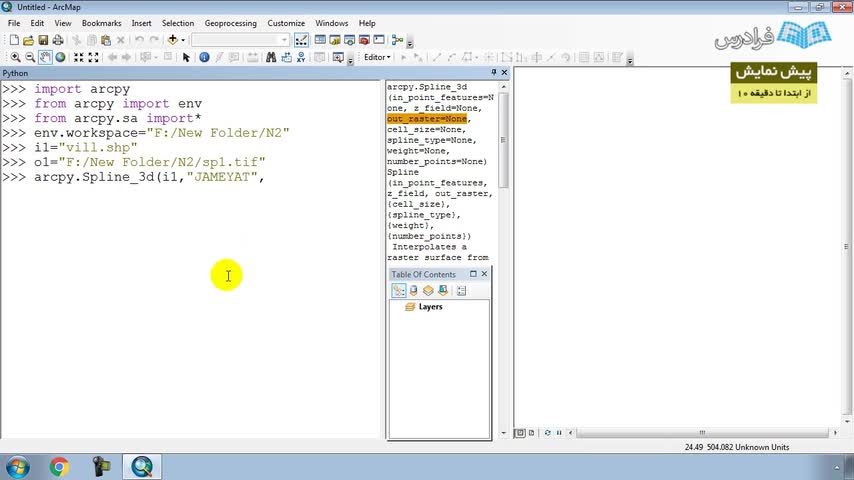List Table Of Contents by selection
The image size is (854, 480).
click(443, 291)
